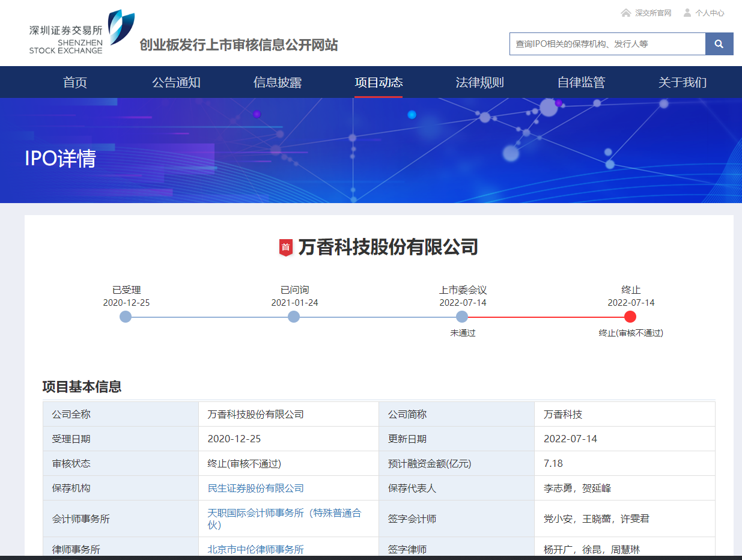Open the 信息披露 menu
This screenshot has width=742, height=560.
278,82
